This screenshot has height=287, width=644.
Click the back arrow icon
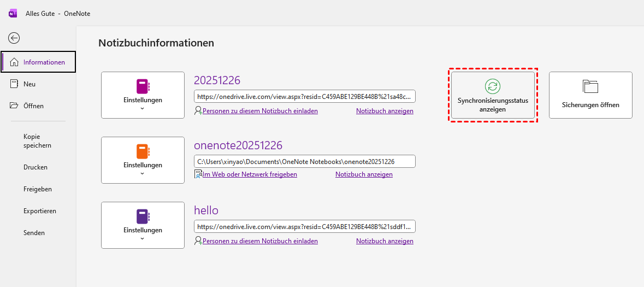14,38
